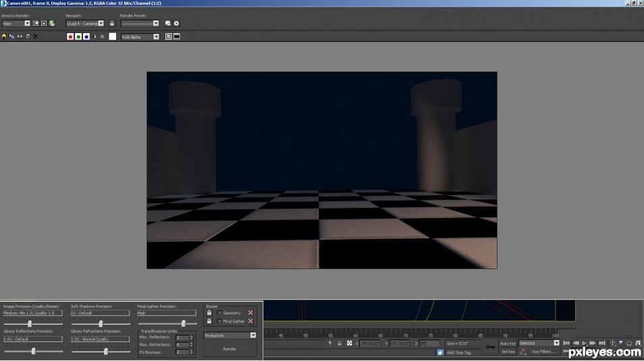Click the Image Precision slider handle
Screen dimensions: 644x361
30,324
